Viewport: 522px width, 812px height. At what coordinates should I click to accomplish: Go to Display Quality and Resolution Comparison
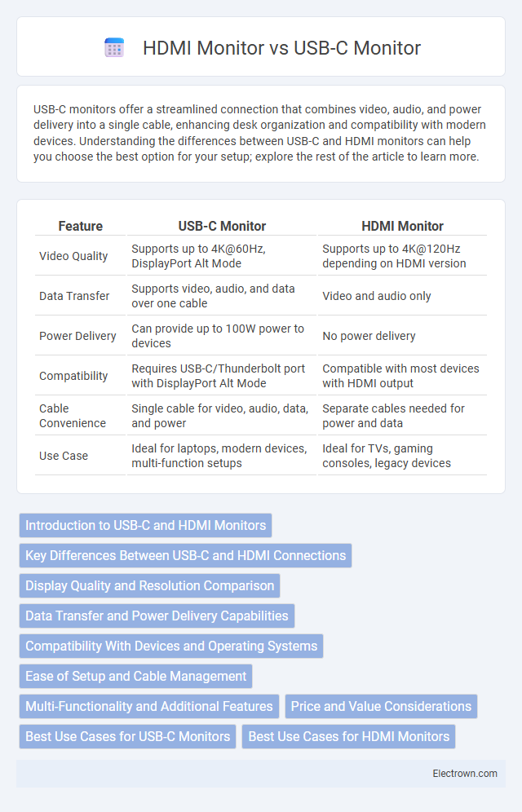(149, 585)
